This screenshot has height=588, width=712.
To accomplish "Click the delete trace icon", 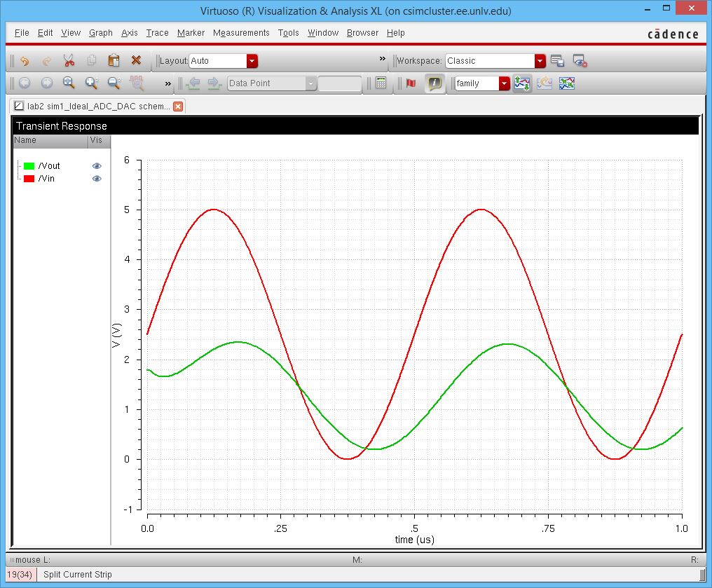I will 136,61.
